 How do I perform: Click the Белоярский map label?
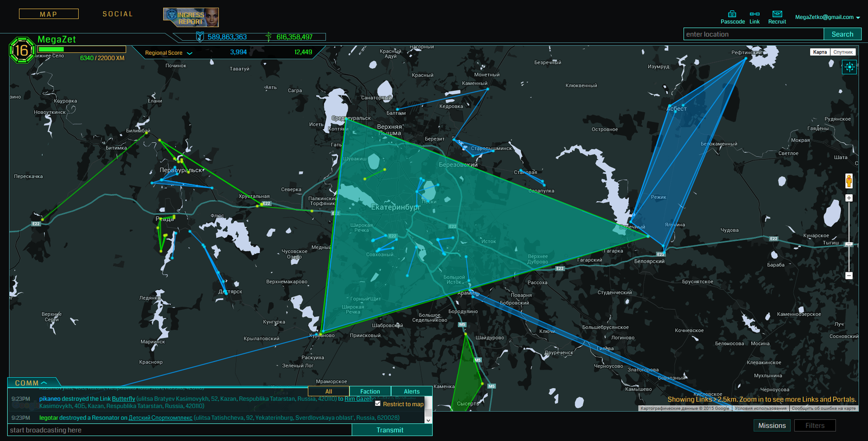click(x=649, y=261)
